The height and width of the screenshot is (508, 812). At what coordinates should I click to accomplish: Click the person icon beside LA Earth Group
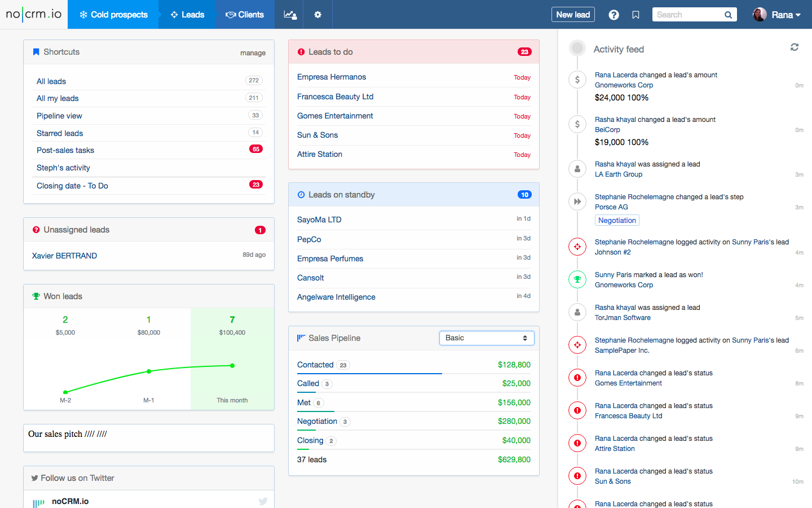(577, 169)
